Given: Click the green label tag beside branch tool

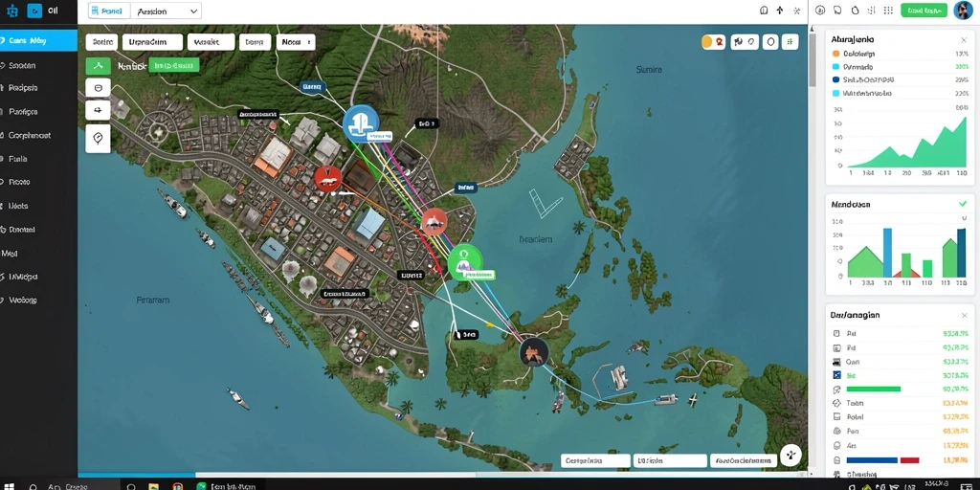Looking at the screenshot, I should (174, 65).
